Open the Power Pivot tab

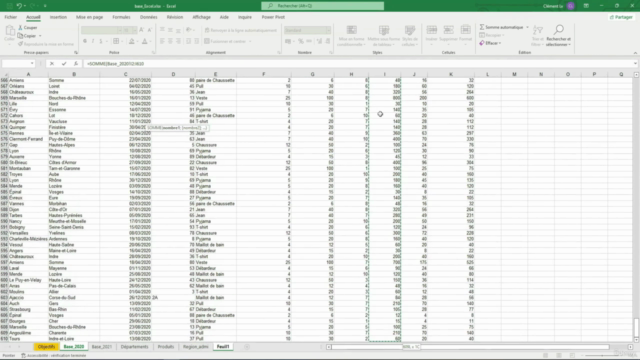point(273,17)
